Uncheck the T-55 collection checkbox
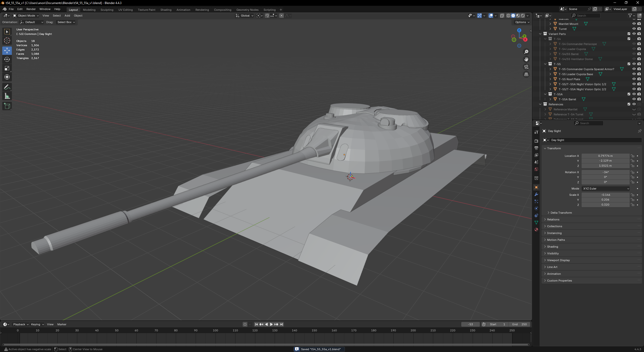 tap(629, 64)
